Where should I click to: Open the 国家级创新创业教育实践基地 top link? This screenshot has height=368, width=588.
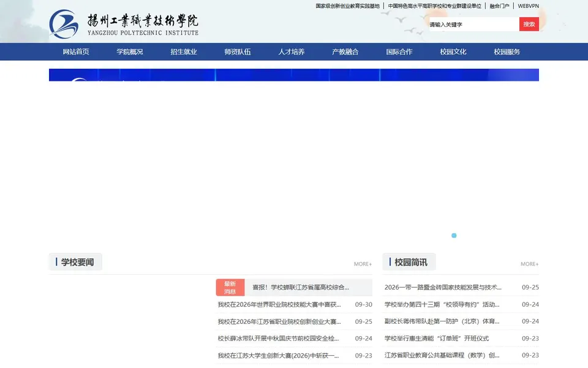348,6
